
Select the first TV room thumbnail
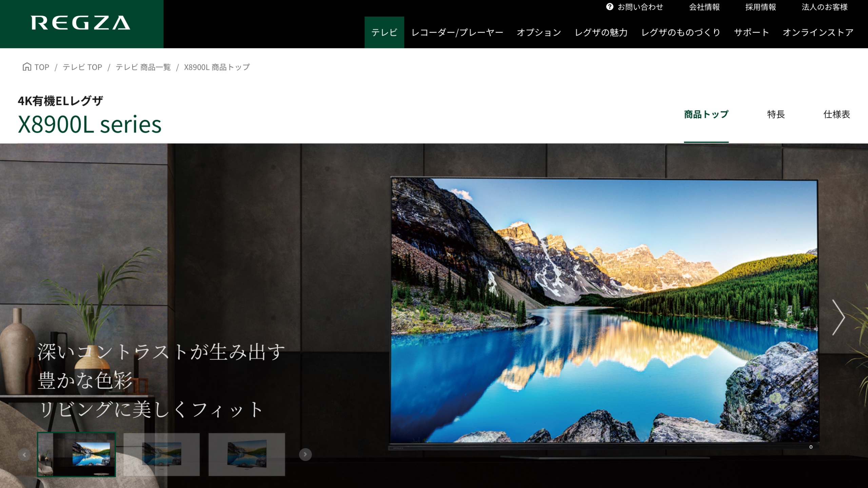coord(76,454)
